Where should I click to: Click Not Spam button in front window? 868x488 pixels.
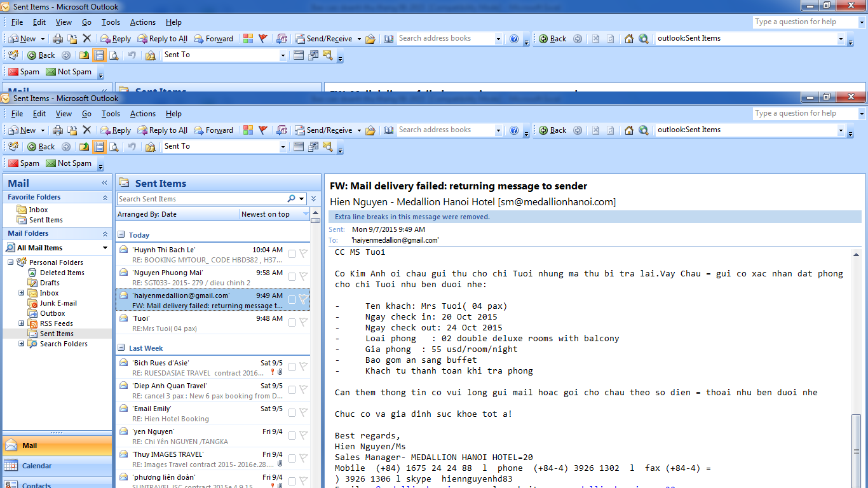[x=69, y=163]
